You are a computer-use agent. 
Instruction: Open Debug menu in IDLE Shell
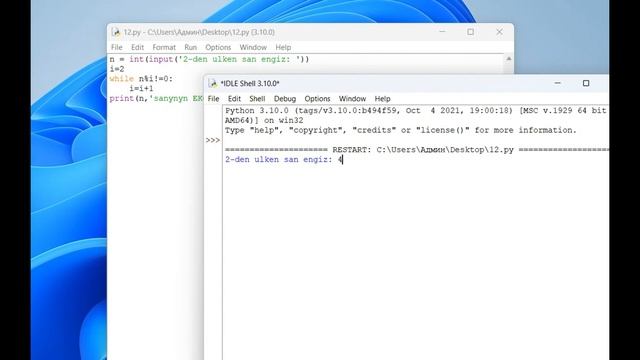pos(284,99)
